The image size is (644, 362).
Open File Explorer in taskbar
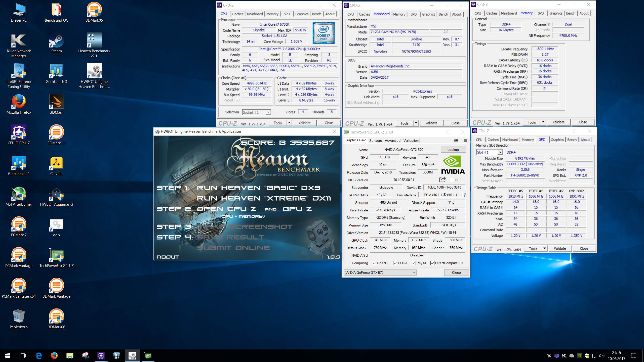[x=70, y=355]
